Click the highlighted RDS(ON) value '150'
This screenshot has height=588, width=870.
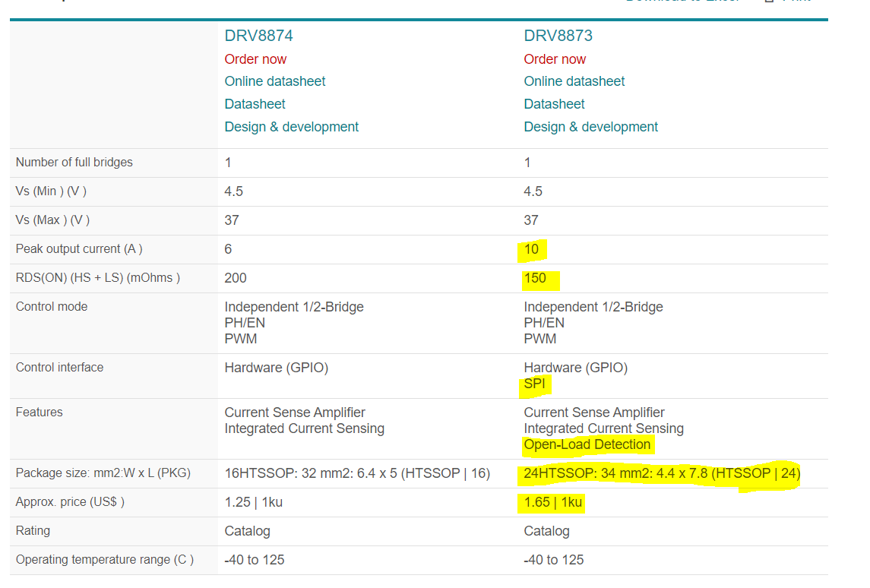pyautogui.click(x=535, y=279)
